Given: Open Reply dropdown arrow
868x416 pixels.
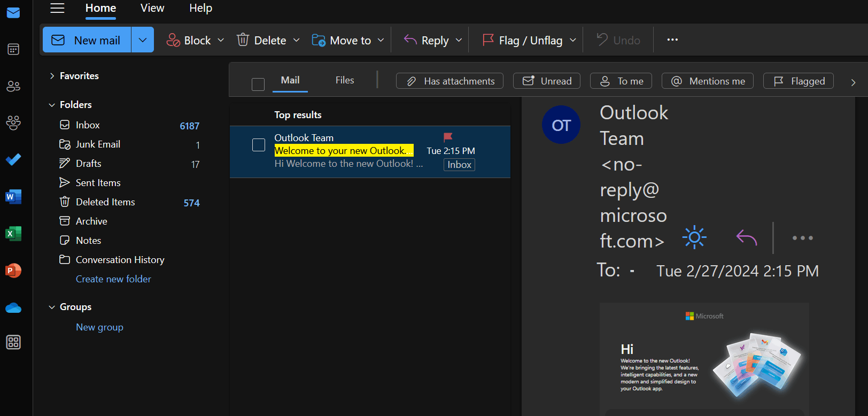Looking at the screenshot, I should pyautogui.click(x=459, y=40).
